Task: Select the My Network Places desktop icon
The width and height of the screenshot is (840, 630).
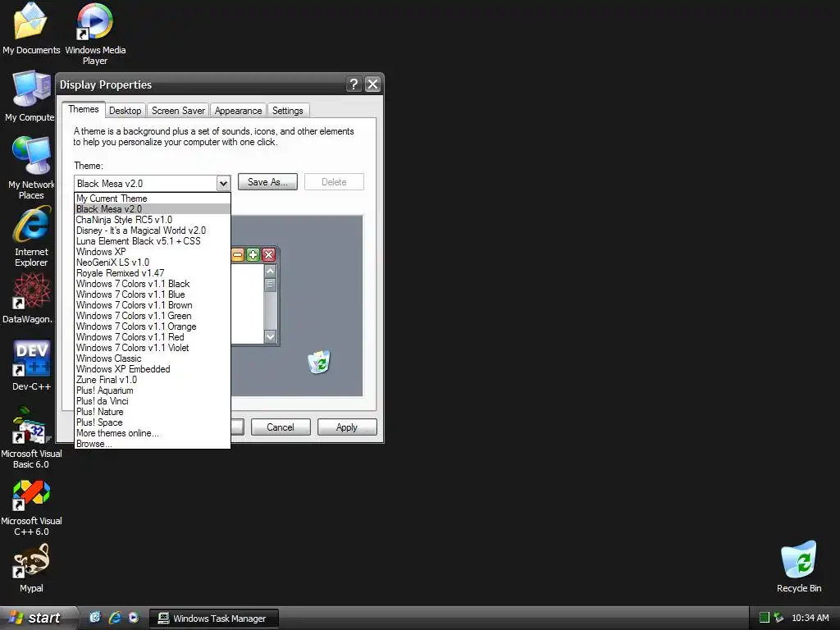Action: click(31, 168)
